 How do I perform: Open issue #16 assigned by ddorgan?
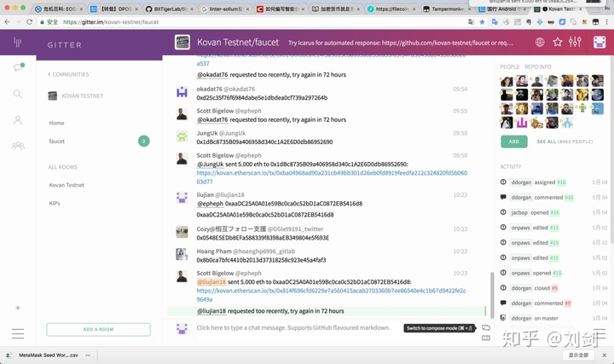[561, 182]
